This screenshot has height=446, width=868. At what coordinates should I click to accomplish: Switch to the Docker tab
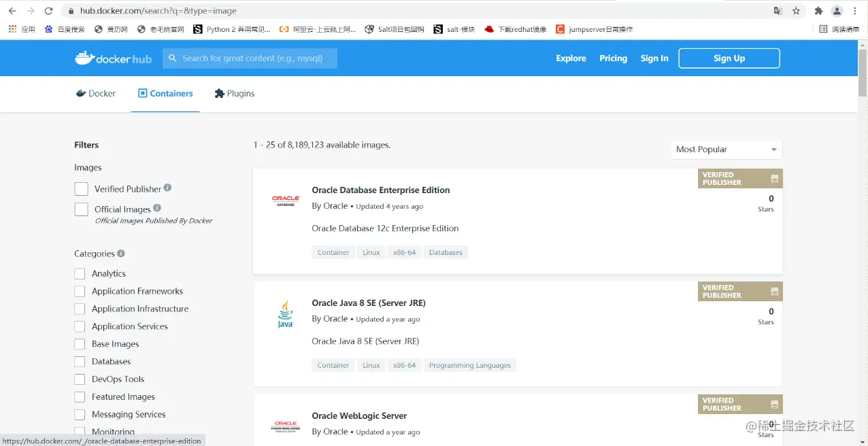click(96, 94)
